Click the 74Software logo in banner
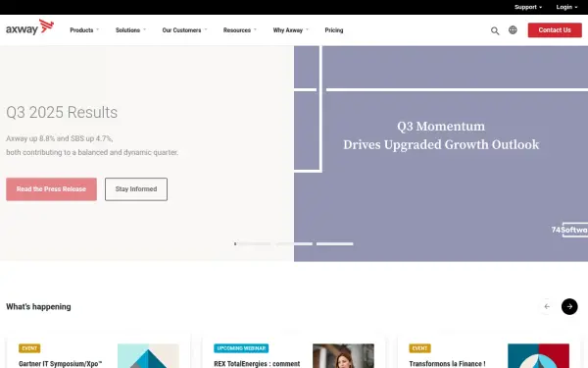This screenshot has height=368, width=588. coord(569,230)
